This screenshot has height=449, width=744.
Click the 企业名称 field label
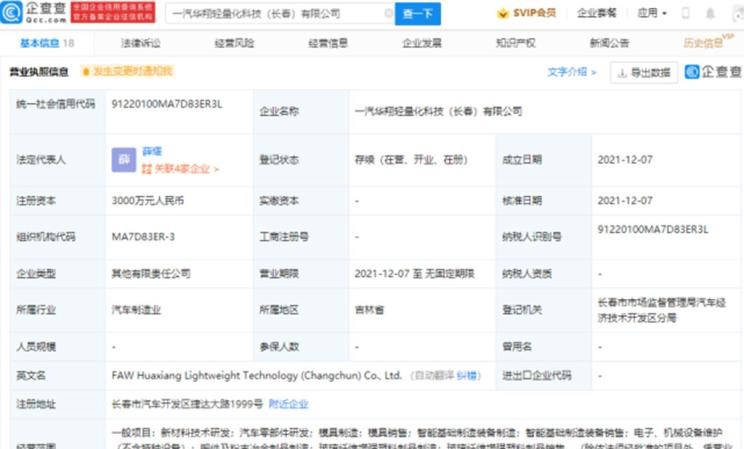[x=279, y=112]
